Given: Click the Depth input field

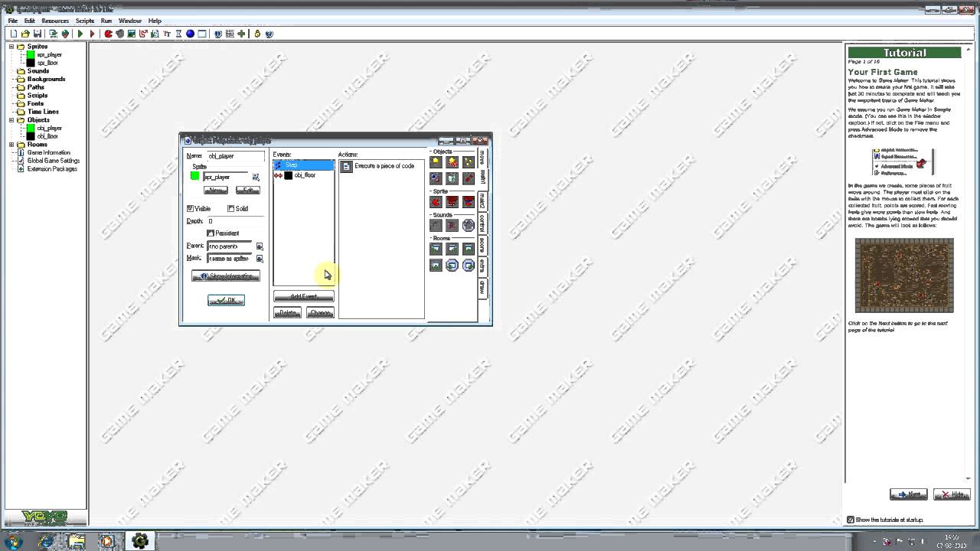Looking at the screenshot, I should click(x=236, y=221).
